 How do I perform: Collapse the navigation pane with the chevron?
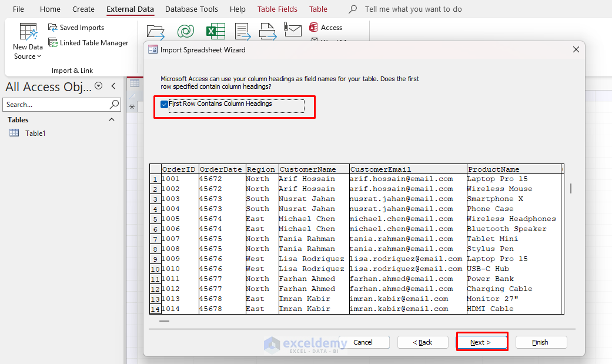[113, 86]
